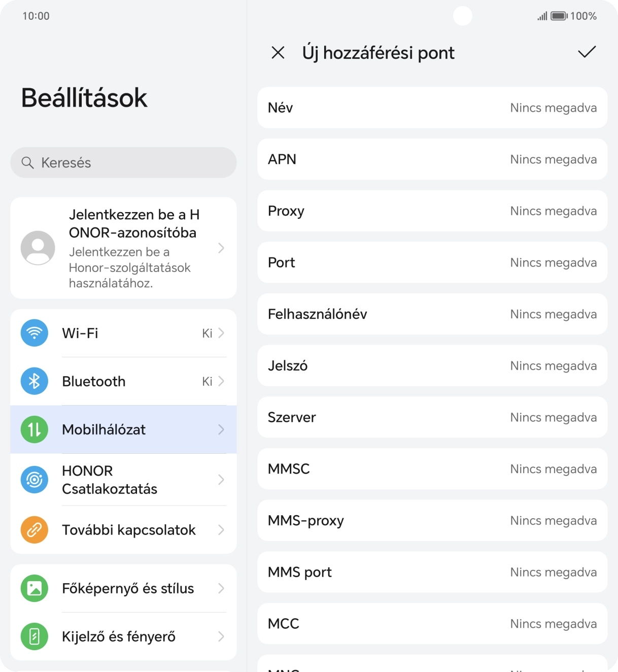Screen dimensions: 618x672
Task: Tap the profile avatar picture
Action: [x=38, y=248]
